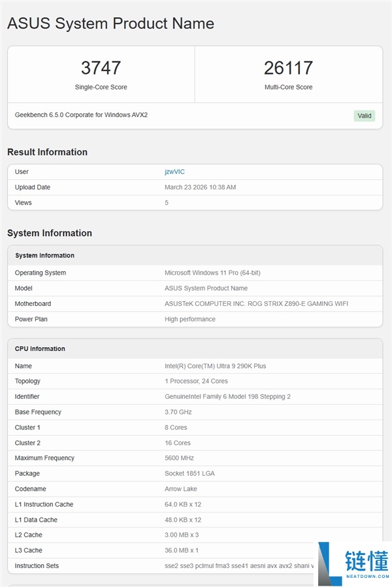Click the L1 Data Cache value 48.0 KB x 12
392x587 pixels.
(183, 520)
